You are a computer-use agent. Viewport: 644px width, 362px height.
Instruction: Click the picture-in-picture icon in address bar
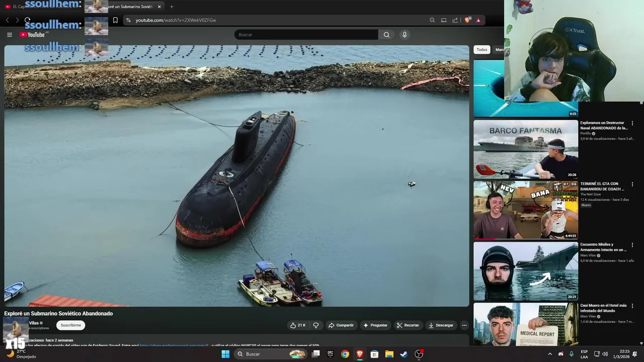[x=444, y=20]
